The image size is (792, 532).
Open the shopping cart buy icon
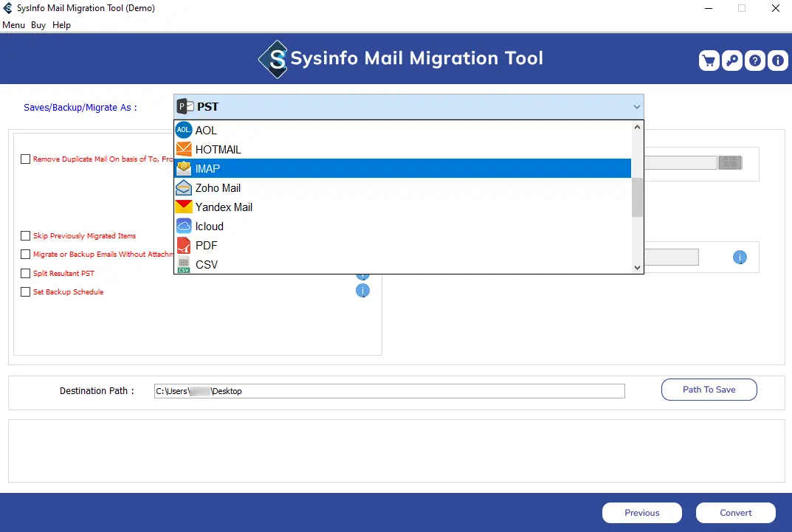click(709, 61)
